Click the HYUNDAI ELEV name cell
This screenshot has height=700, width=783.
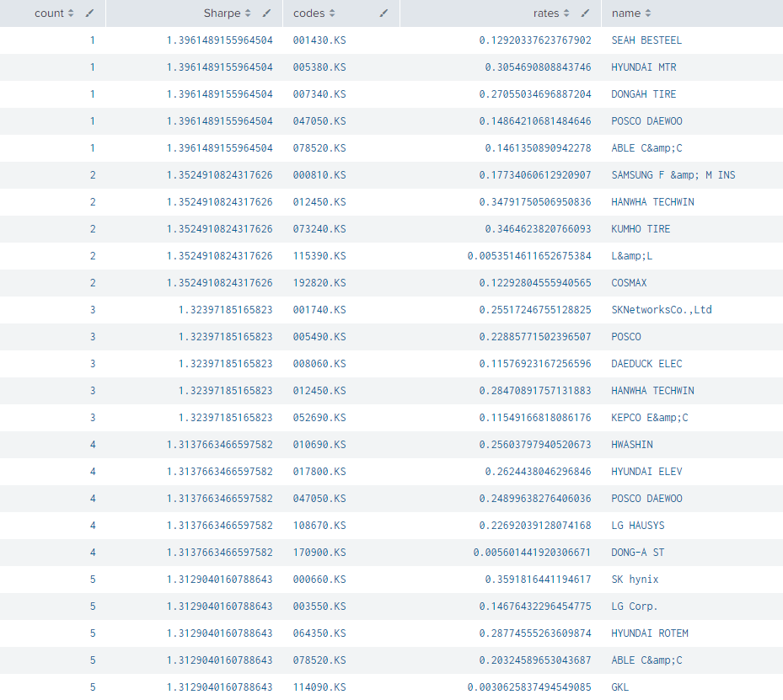646,472
